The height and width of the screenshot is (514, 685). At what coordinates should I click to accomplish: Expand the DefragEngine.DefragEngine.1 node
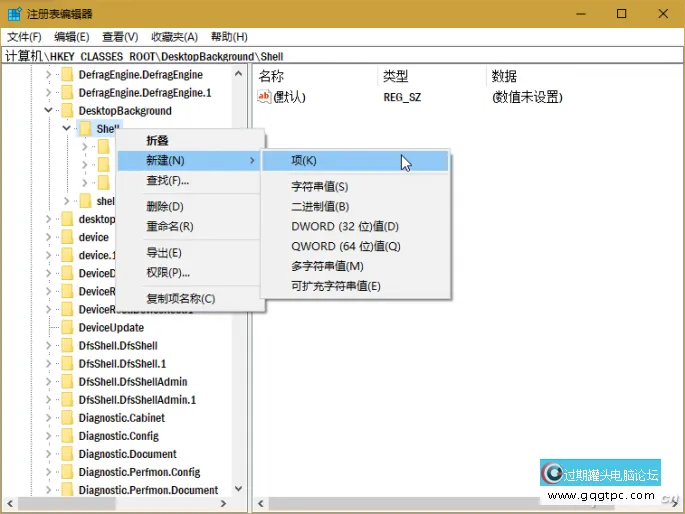[48, 93]
